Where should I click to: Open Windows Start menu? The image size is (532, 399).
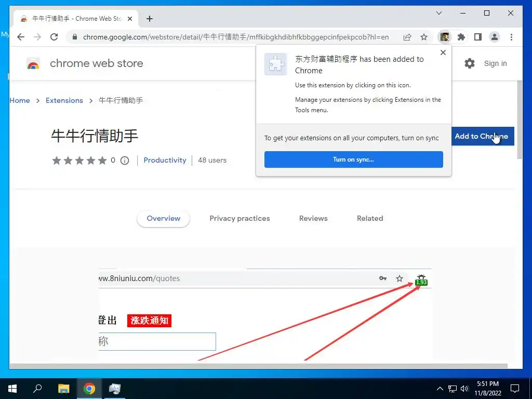tap(12, 389)
